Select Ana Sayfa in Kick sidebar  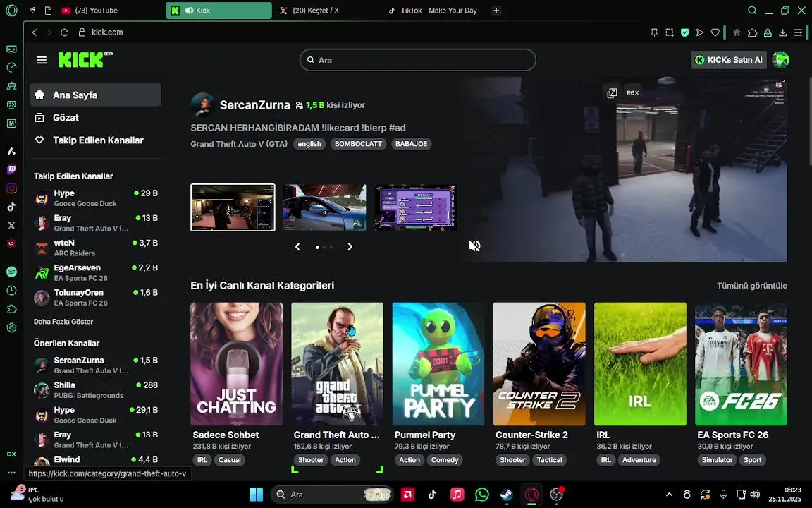point(96,95)
